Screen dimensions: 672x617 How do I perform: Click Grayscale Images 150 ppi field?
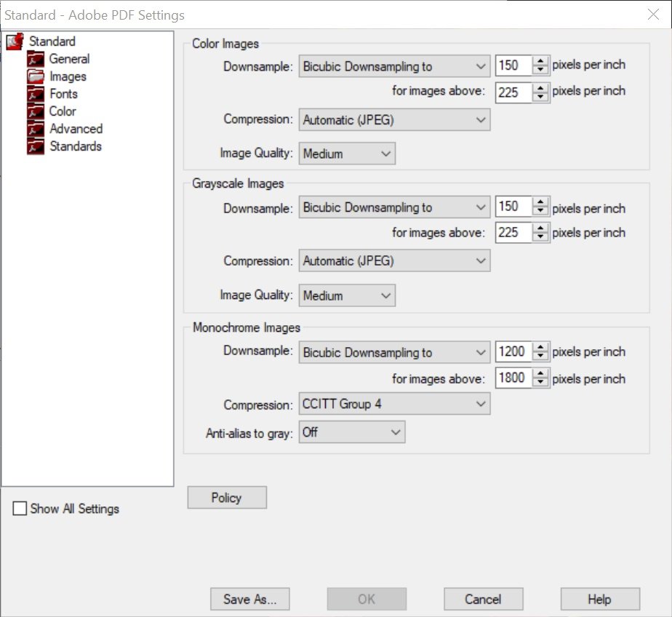pyautogui.click(x=513, y=206)
